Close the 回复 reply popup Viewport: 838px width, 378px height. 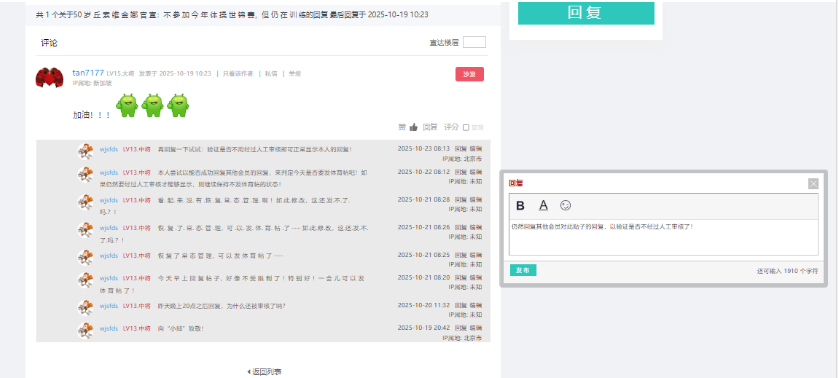813,184
